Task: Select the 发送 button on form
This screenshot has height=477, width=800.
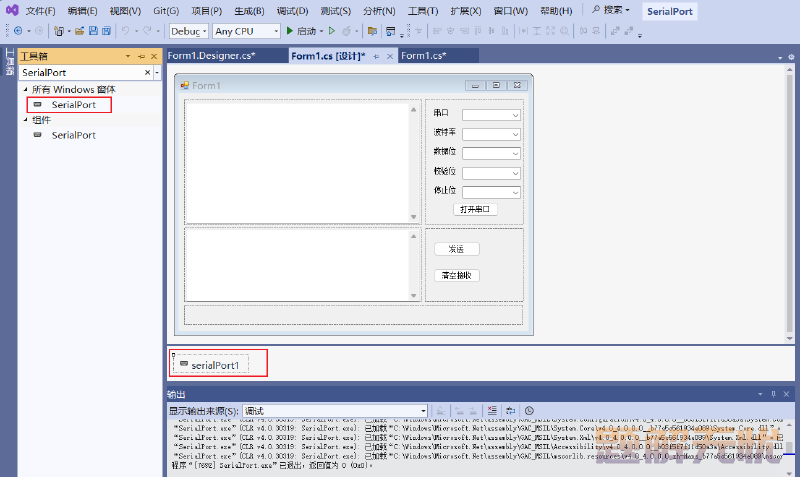Action: [x=457, y=249]
